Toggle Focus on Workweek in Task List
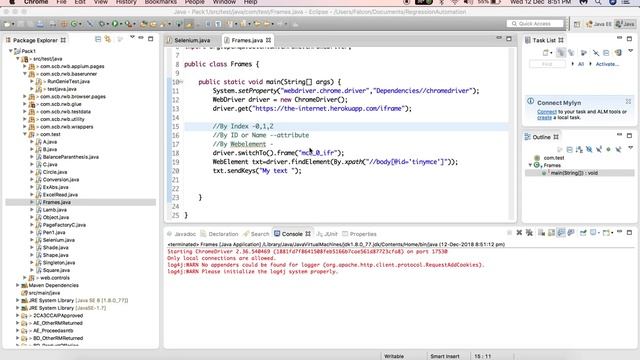This screenshot has height=360, width=640. [x=584, y=53]
